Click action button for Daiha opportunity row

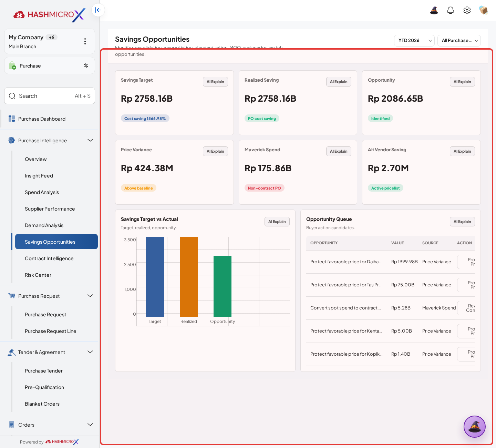466,262
